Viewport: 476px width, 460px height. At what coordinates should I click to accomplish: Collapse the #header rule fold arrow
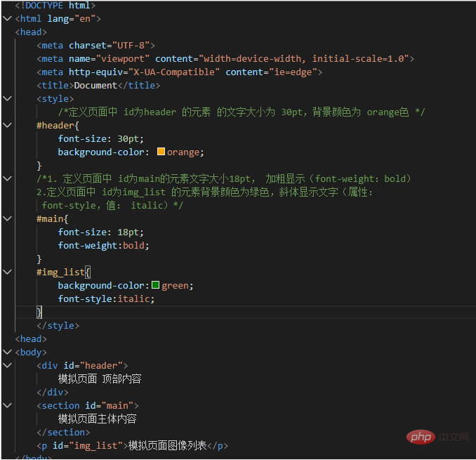click(x=7, y=125)
